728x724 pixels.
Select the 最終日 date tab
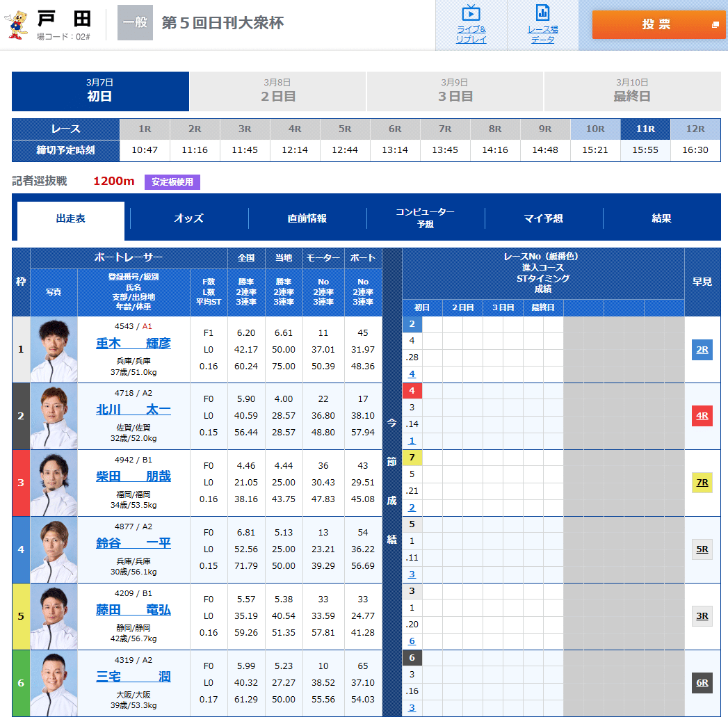pyautogui.click(x=632, y=91)
